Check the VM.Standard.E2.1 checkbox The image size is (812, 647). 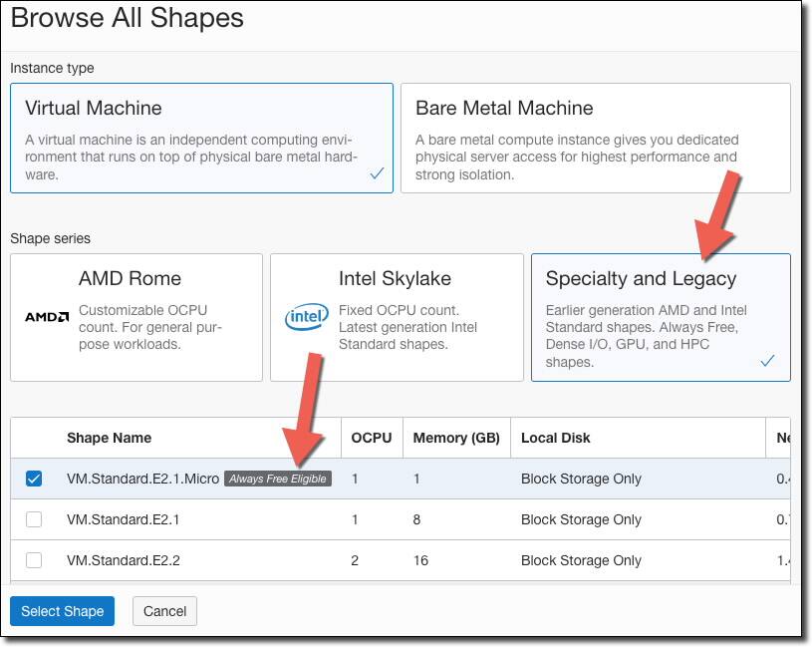tap(33, 519)
